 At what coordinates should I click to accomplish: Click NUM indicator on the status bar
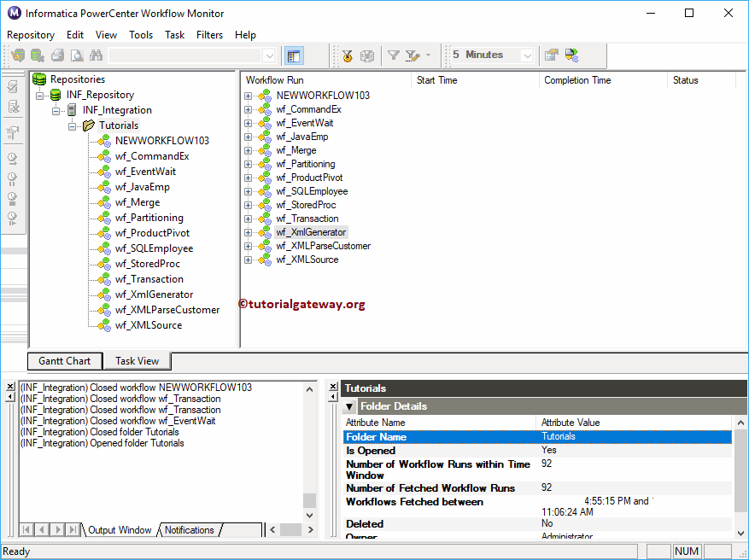(686, 551)
